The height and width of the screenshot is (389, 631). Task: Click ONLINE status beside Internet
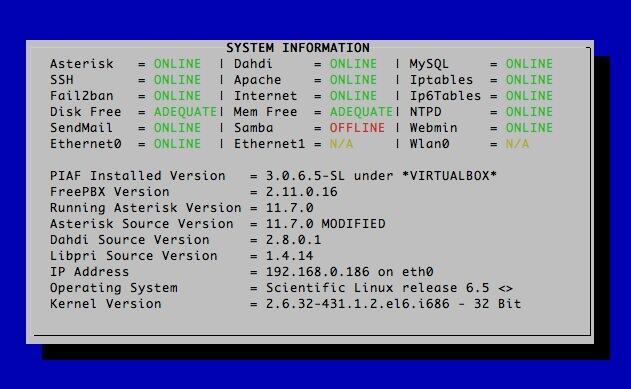[353, 96]
